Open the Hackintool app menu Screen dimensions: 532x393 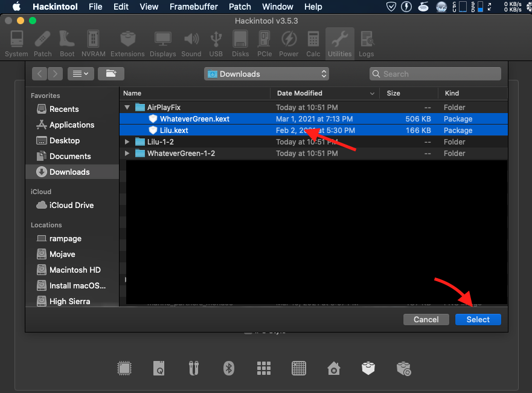tap(55, 7)
